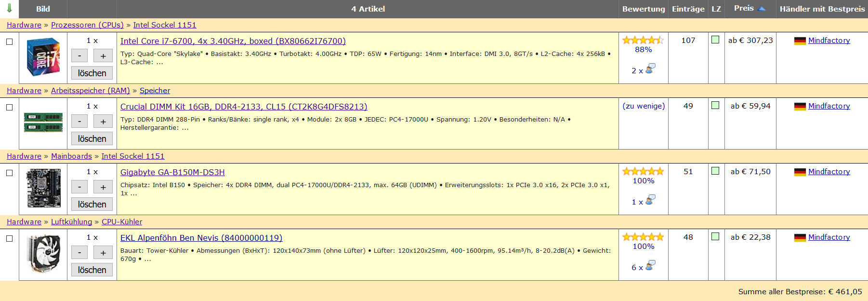The width and height of the screenshot is (868, 301).
Task: Click German flag in Intel Core i7 row
Action: (x=800, y=41)
